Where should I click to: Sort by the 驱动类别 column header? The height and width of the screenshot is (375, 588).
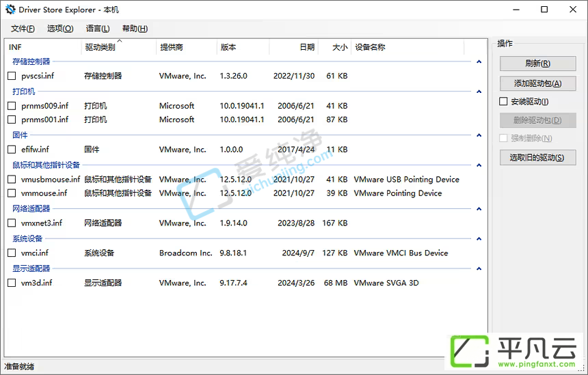point(118,47)
